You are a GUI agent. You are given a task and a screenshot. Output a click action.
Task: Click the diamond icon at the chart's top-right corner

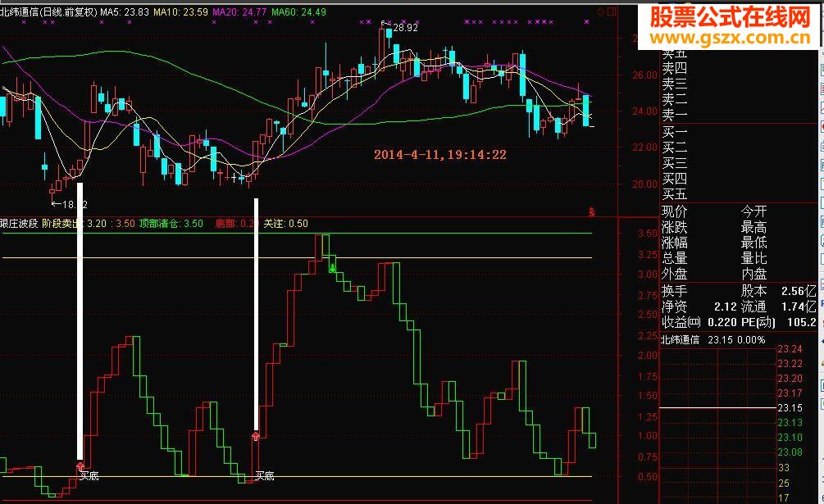[601, 11]
